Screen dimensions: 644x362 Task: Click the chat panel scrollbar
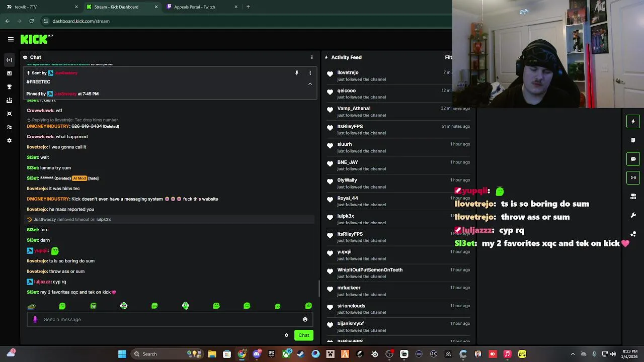click(319, 289)
